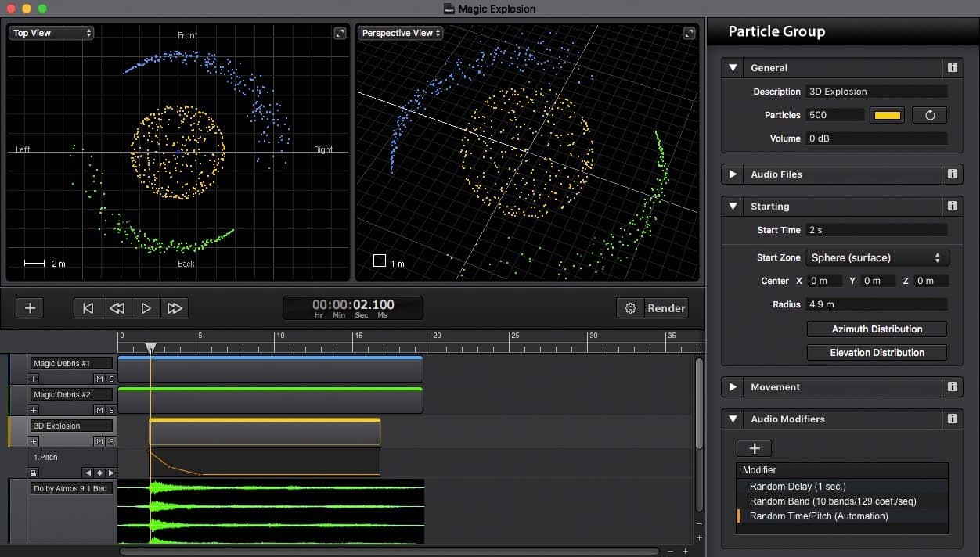This screenshot has width=980, height=557.
Task: Collapse the General section
Action: pyautogui.click(x=733, y=68)
